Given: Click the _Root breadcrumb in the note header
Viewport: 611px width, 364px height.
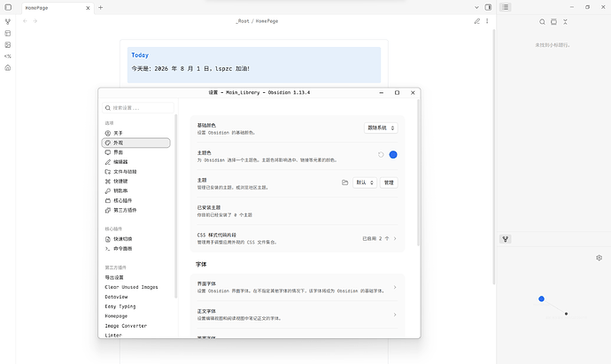Looking at the screenshot, I should tap(243, 21).
